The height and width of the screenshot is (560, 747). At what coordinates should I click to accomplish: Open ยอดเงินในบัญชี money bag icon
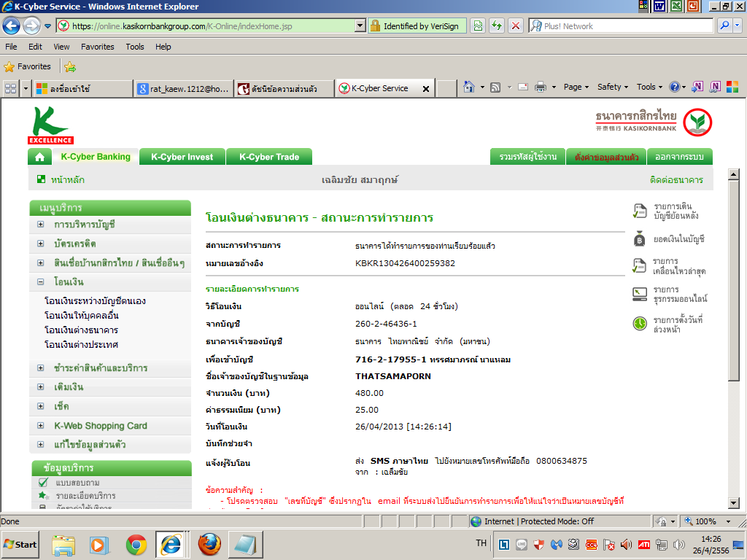click(x=639, y=239)
